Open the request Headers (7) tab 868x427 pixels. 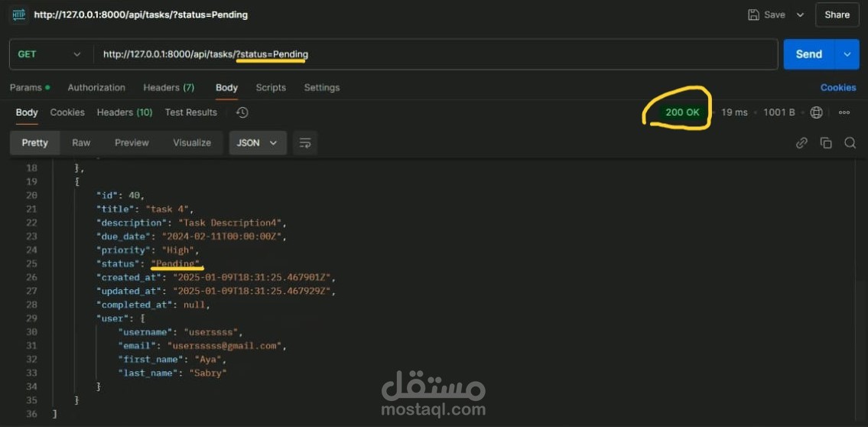169,87
